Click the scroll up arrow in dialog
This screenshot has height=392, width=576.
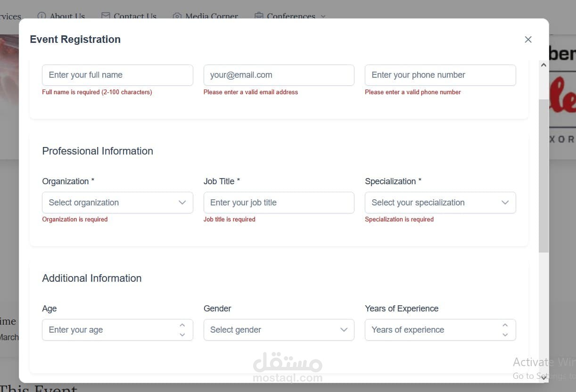pyautogui.click(x=543, y=65)
